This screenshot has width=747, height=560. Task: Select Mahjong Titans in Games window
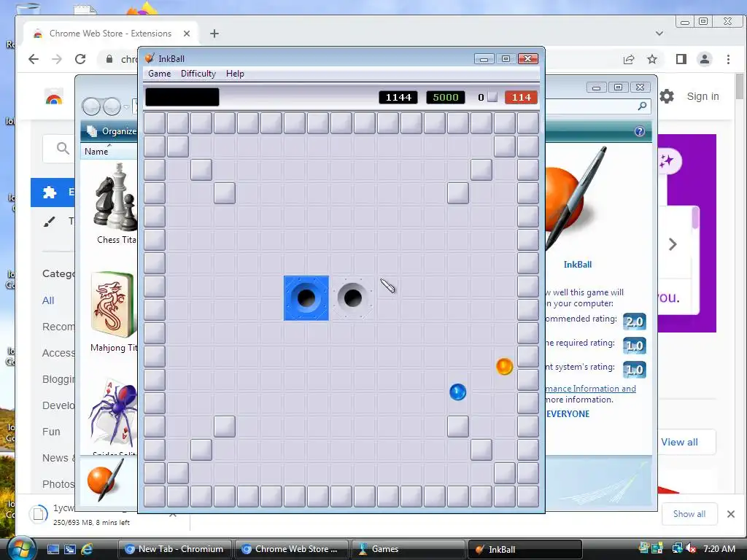click(113, 312)
